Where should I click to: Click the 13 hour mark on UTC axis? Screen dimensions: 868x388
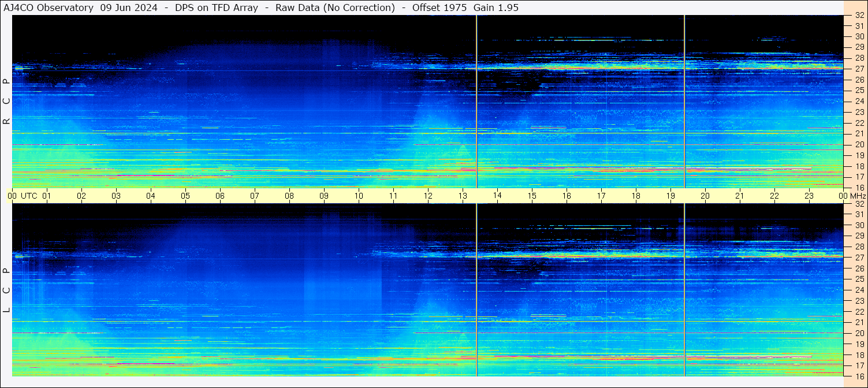463,196
